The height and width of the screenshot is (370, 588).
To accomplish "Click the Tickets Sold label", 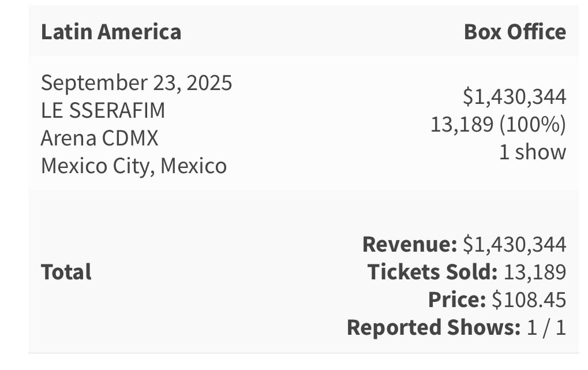I will tap(432, 272).
